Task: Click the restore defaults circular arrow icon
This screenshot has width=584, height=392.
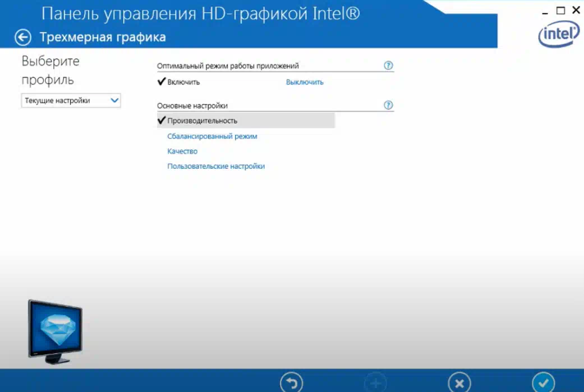Action: tap(291, 383)
